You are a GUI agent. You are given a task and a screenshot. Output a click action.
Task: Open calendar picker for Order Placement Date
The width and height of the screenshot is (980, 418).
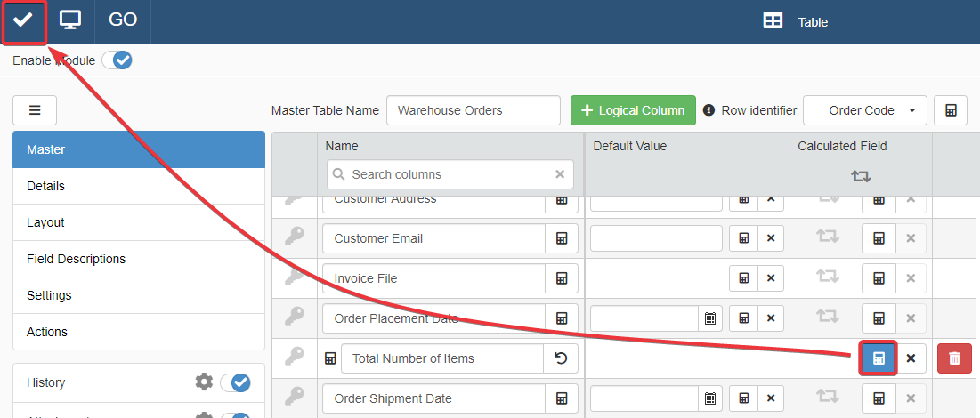point(710,318)
